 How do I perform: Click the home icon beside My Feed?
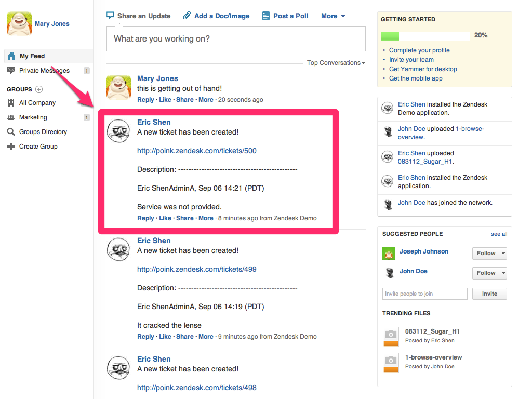click(x=11, y=56)
